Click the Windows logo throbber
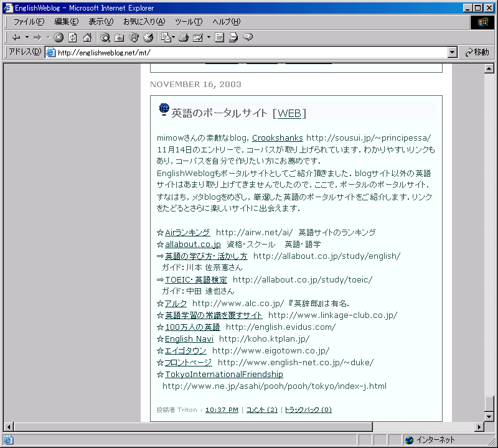The height and width of the screenshot is (448, 498). (482, 22)
